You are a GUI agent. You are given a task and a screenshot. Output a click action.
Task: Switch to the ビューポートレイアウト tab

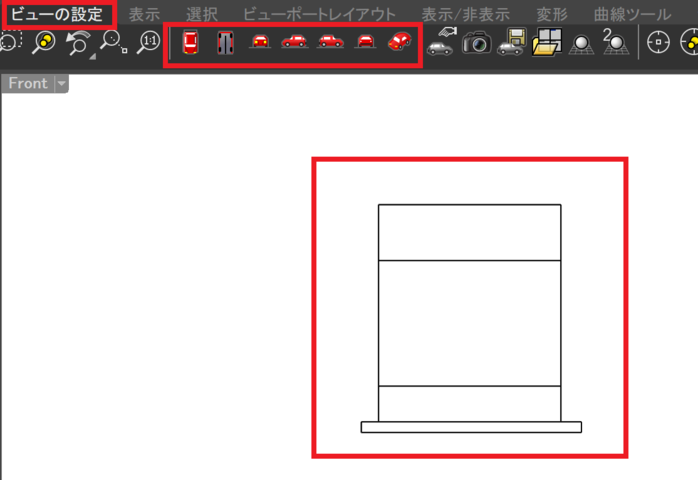pos(319,14)
